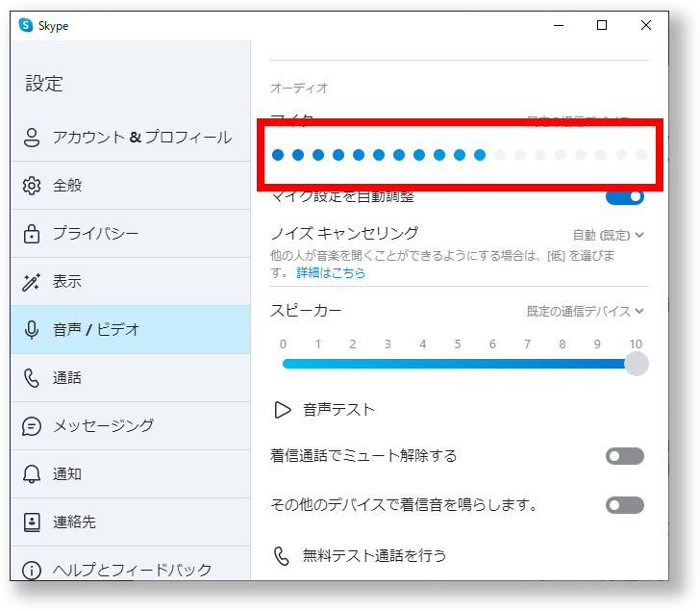Click the microphone icon beside 音声 / ビデオ
This screenshot has height=611, width=700.
[31, 330]
